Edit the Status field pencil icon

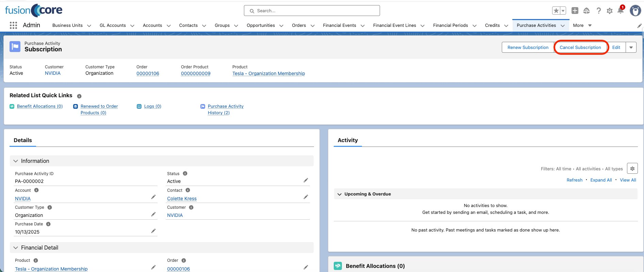pyautogui.click(x=306, y=180)
